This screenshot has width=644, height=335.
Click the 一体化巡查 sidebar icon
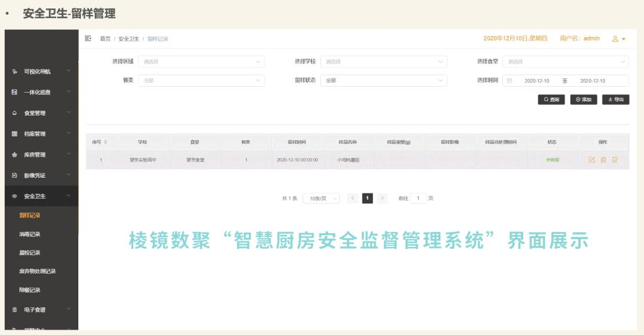pos(14,92)
